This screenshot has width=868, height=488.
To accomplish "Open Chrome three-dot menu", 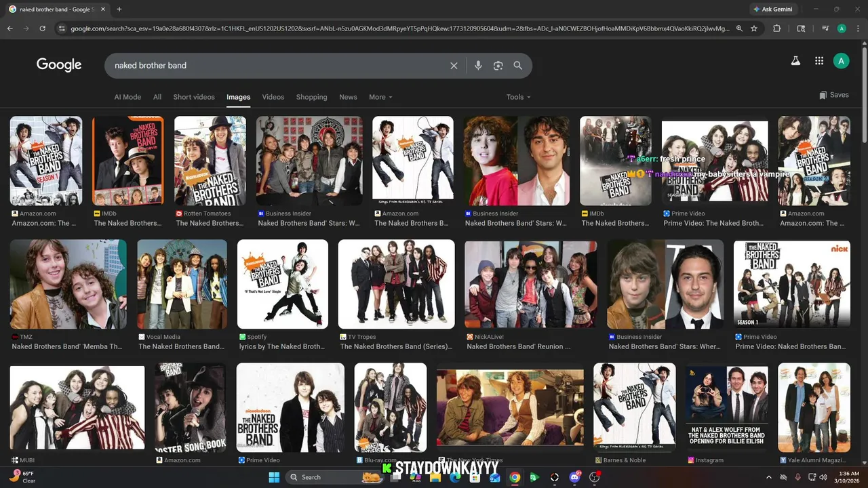I will tap(857, 28).
